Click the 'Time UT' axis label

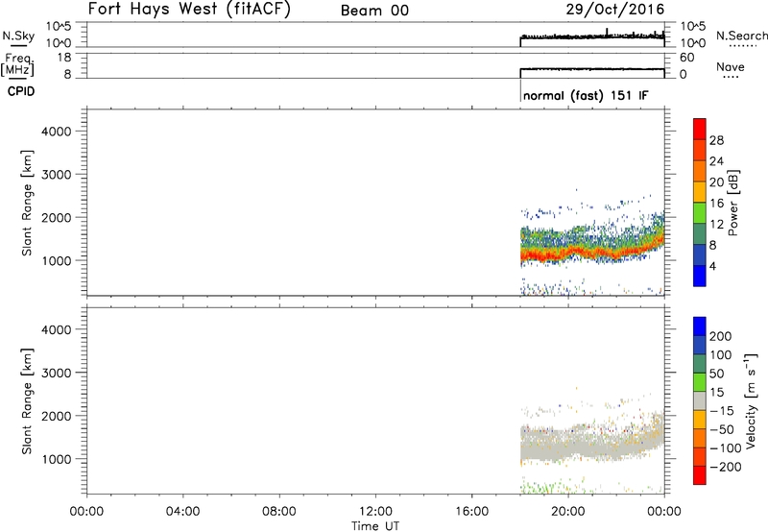[x=375, y=526]
